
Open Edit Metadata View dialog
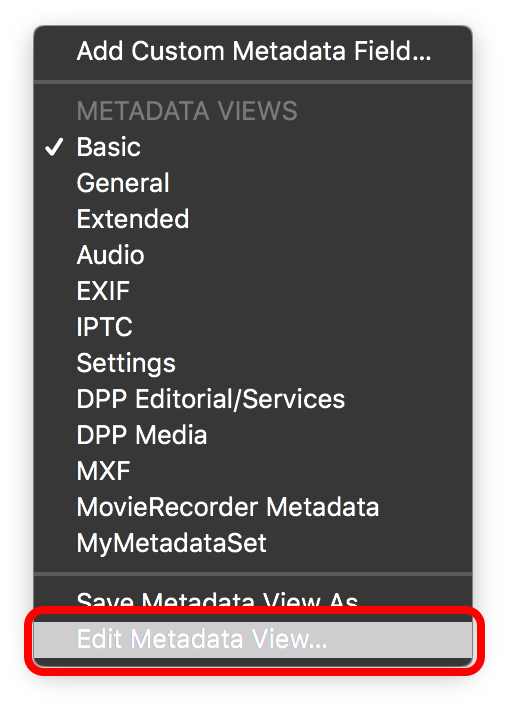pos(253,639)
